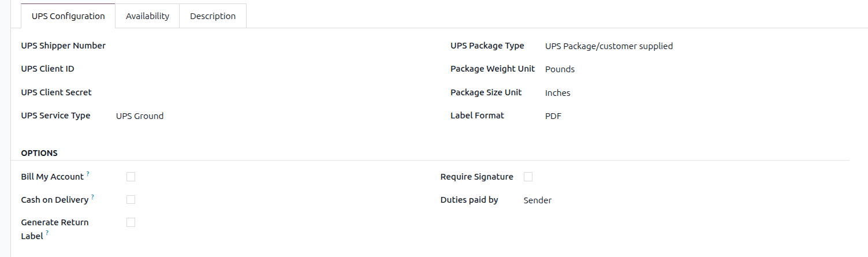Click the OPTIONS section heading
The height and width of the screenshot is (257, 868).
click(x=39, y=153)
